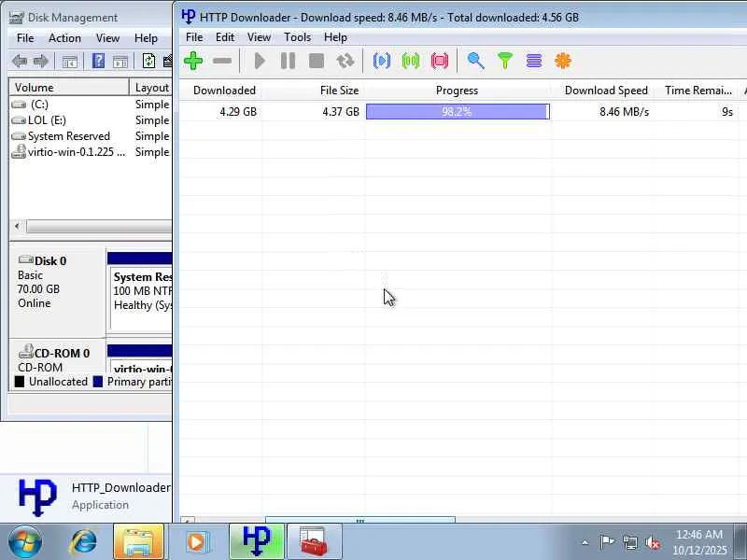747x560 pixels.
Task: Click the Volume column header
Action: (x=69, y=88)
